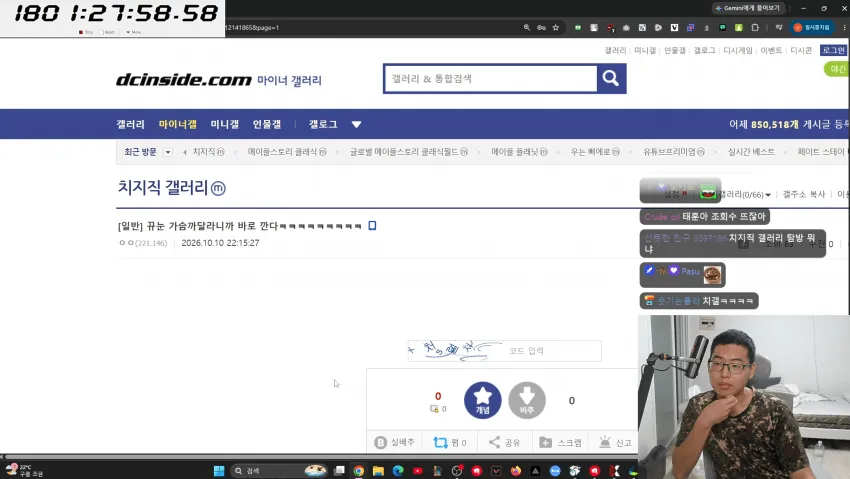This screenshot has height=479, width=850.
Task: Open the YouTube app from the taskbar
Action: pos(417,471)
